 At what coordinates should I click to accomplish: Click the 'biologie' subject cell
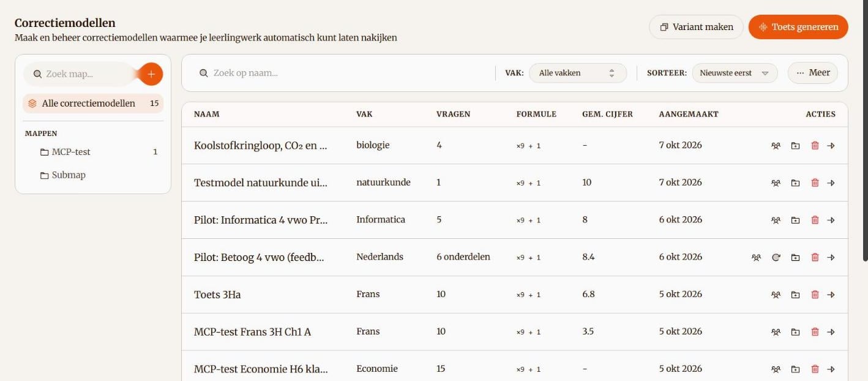point(373,146)
